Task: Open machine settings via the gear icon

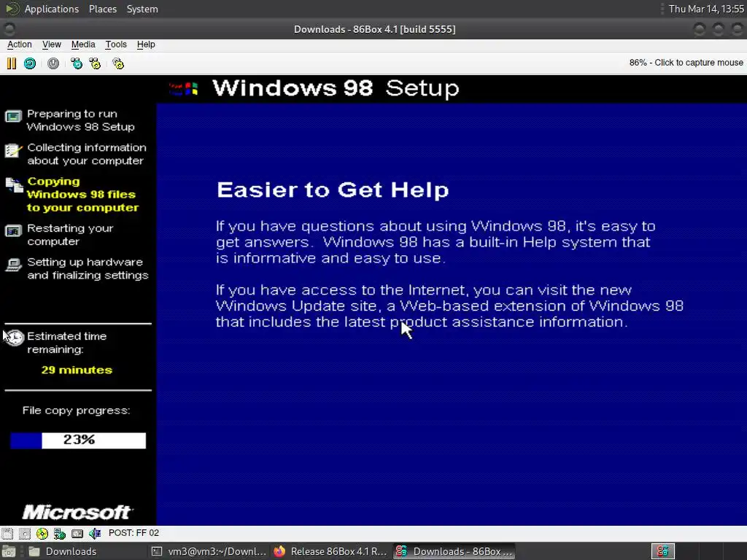Action: [x=118, y=63]
